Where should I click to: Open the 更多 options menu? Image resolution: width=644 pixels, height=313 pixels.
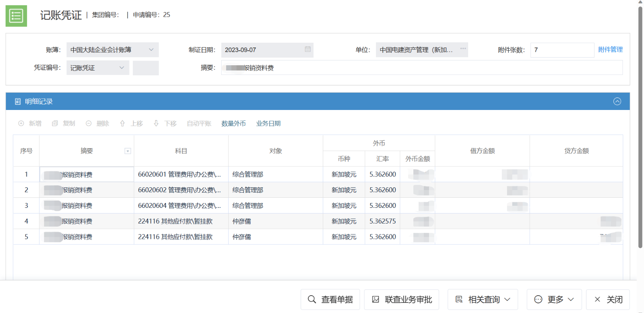coord(554,300)
